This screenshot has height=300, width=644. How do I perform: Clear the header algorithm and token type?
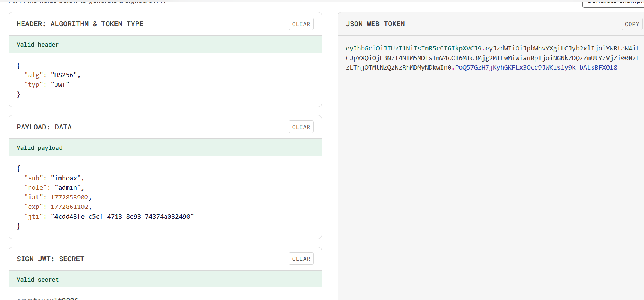(x=301, y=24)
